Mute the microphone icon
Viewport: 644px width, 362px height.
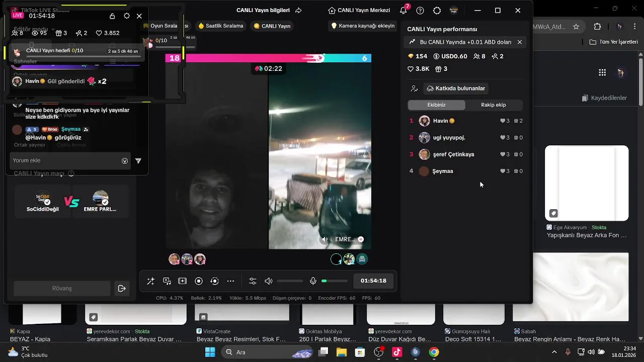pos(313,281)
